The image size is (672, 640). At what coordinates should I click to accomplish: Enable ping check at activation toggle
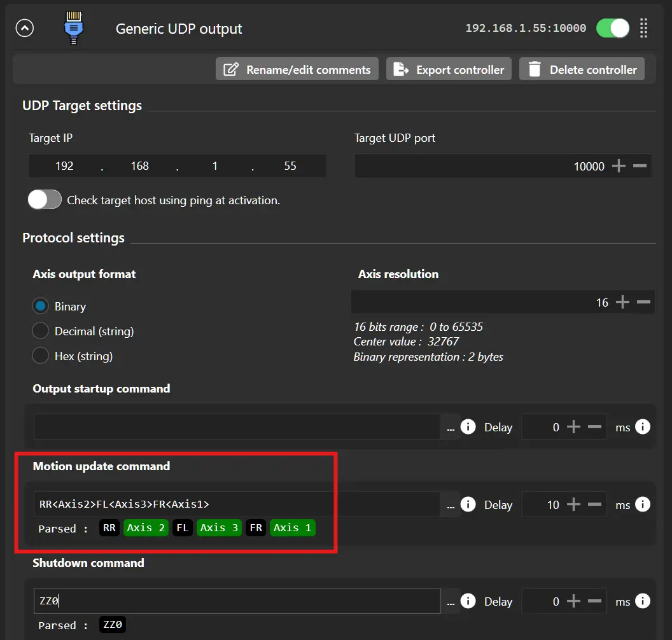pyautogui.click(x=45, y=200)
